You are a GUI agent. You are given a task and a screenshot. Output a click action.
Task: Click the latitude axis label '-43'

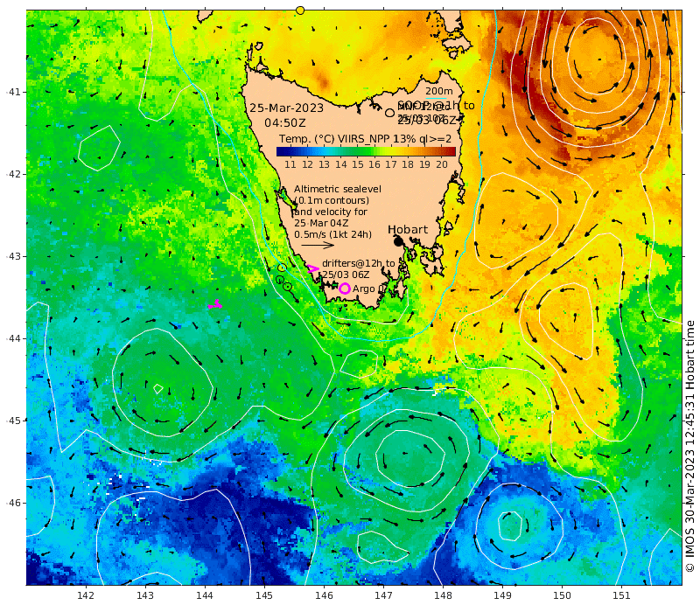(x=14, y=256)
